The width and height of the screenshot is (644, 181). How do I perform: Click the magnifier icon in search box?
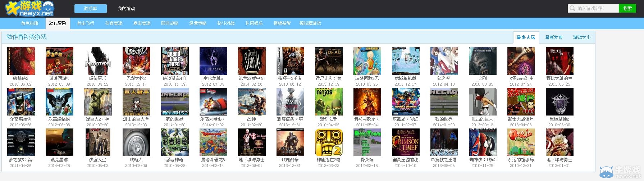pyautogui.click(x=572, y=8)
